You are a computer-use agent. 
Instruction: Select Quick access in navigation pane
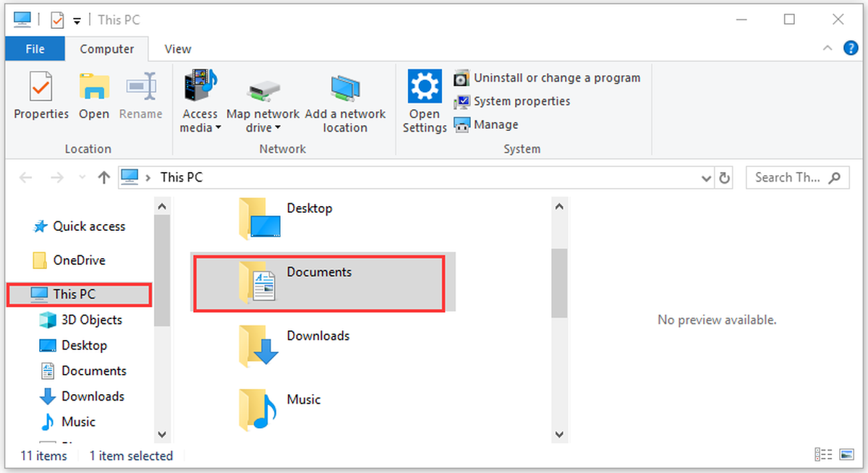click(x=80, y=226)
